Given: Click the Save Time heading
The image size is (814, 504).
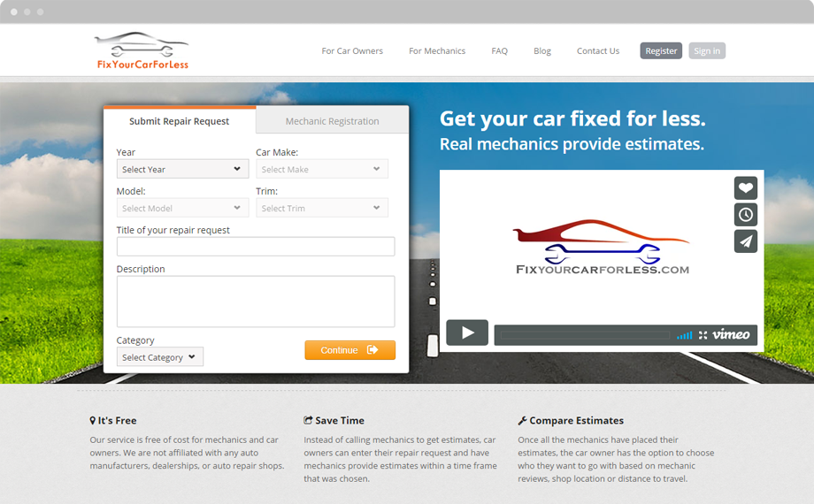Looking at the screenshot, I should [334, 420].
